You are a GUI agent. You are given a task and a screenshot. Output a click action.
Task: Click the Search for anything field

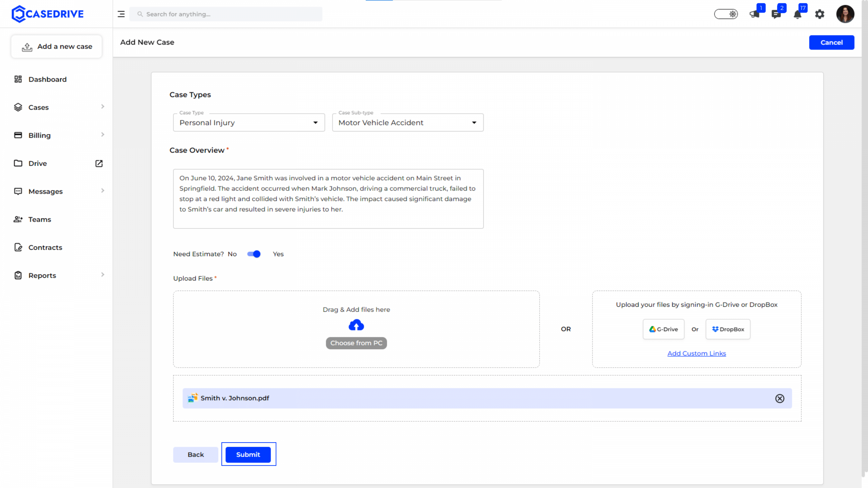point(226,14)
